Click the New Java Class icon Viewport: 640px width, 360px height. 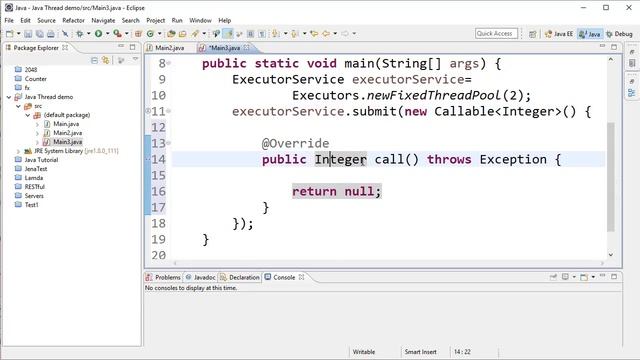[150, 34]
